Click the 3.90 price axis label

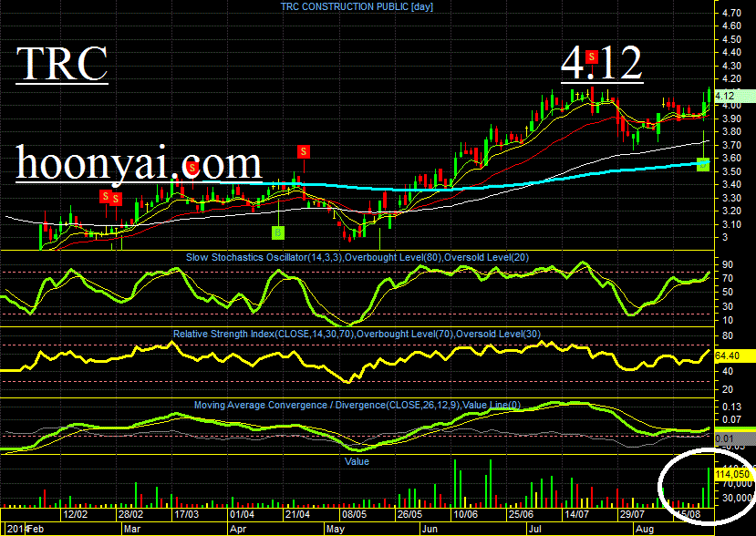[732, 119]
